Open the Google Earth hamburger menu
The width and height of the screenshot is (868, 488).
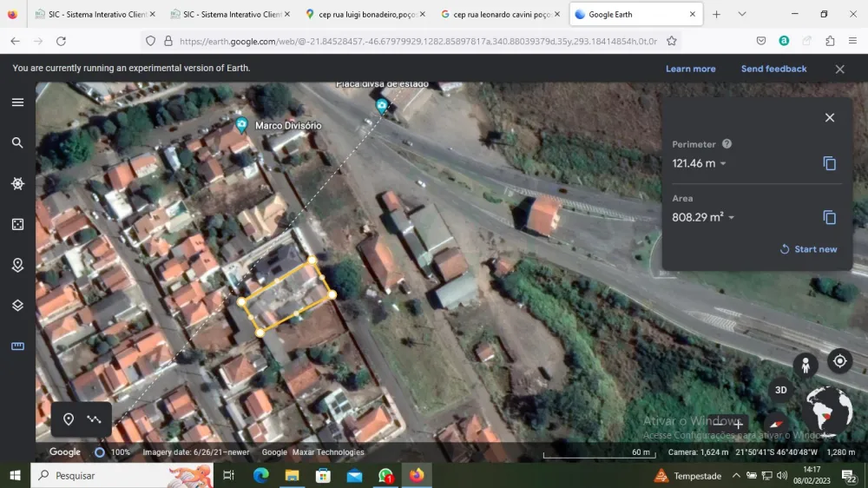[17, 102]
